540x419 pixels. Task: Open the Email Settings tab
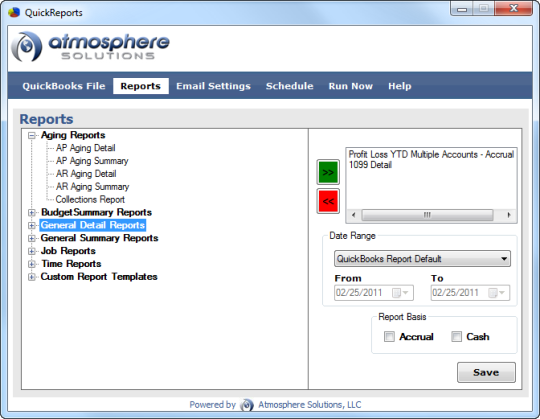tap(213, 86)
